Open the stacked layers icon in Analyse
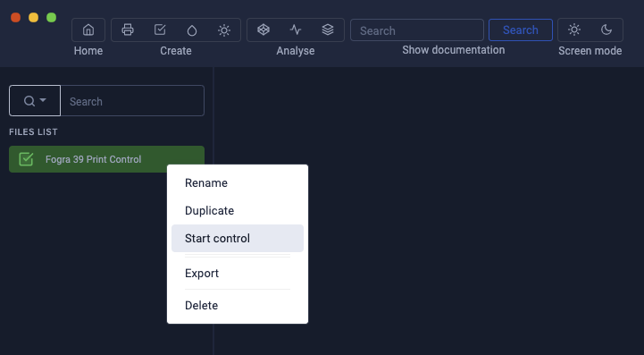644x355 pixels. point(327,30)
